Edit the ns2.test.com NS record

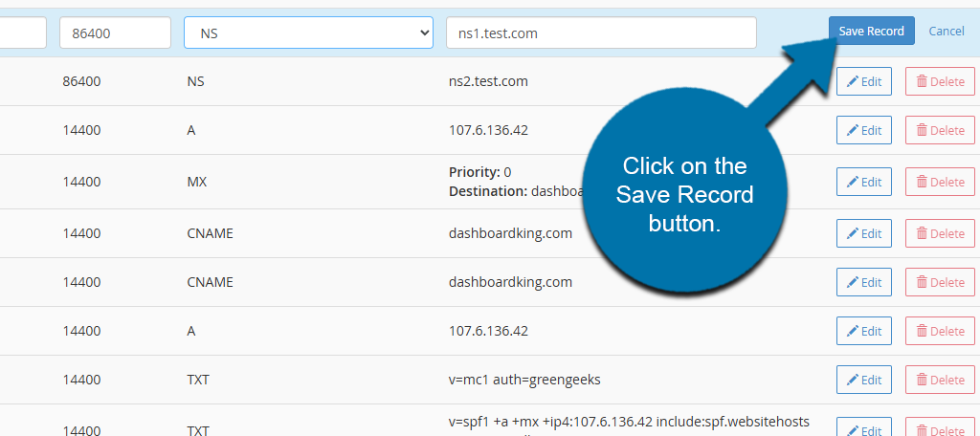point(864,81)
